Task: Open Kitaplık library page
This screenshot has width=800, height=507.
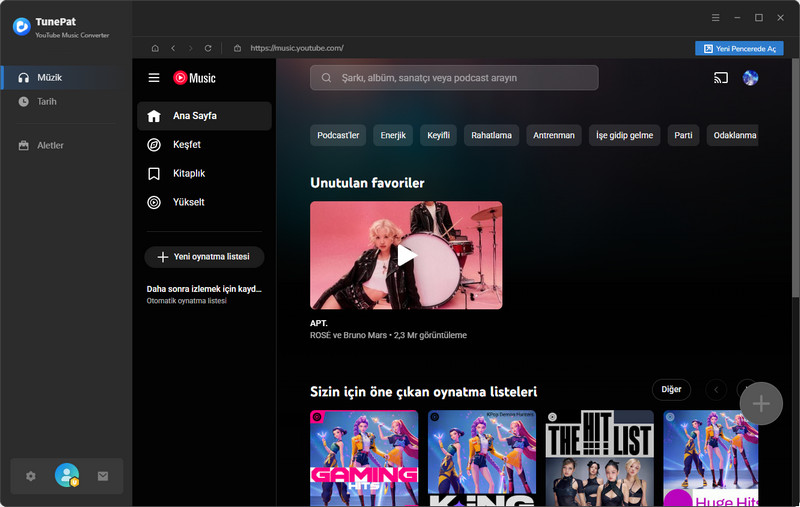Action: [204, 173]
